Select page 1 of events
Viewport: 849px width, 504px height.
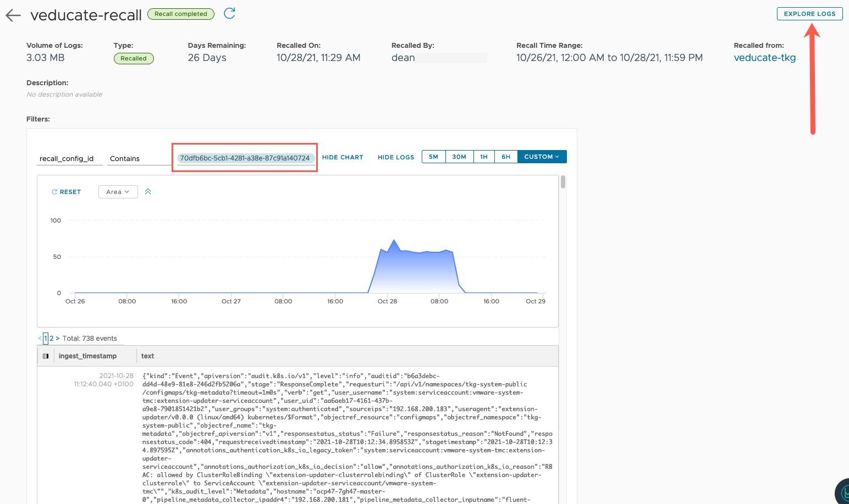[x=46, y=339]
